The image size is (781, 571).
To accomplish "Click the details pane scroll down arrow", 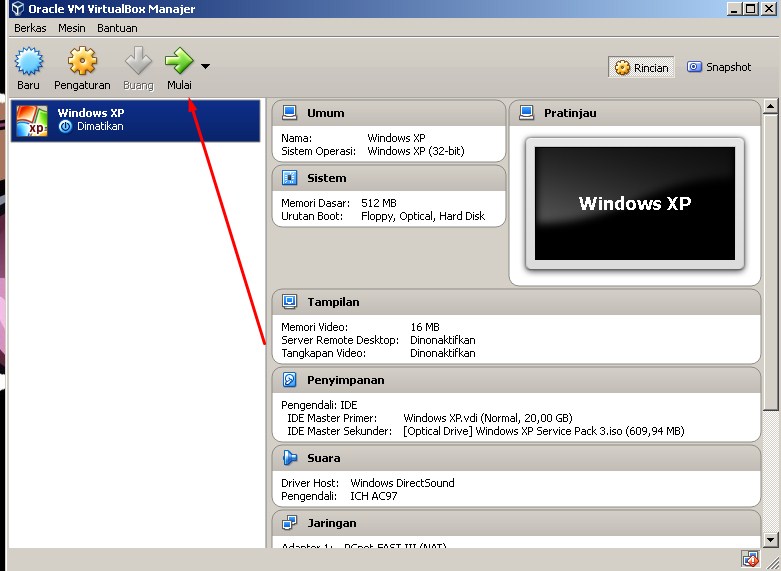I will tap(770, 540).
